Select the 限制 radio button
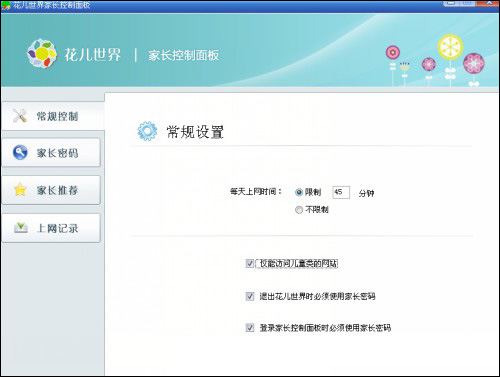This screenshot has height=377, width=500. click(299, 192)
